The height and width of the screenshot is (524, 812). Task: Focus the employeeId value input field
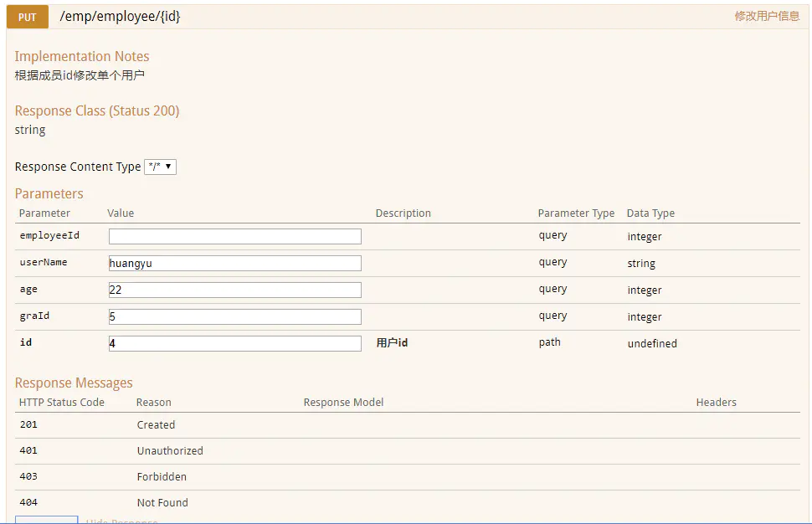pyautogui.click(x=235, y=236)
